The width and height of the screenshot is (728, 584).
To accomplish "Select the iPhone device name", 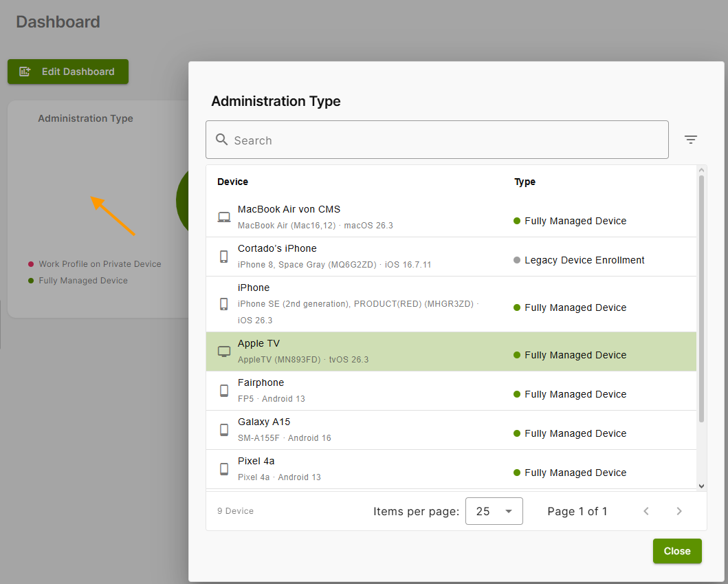I will click(254, 288).
